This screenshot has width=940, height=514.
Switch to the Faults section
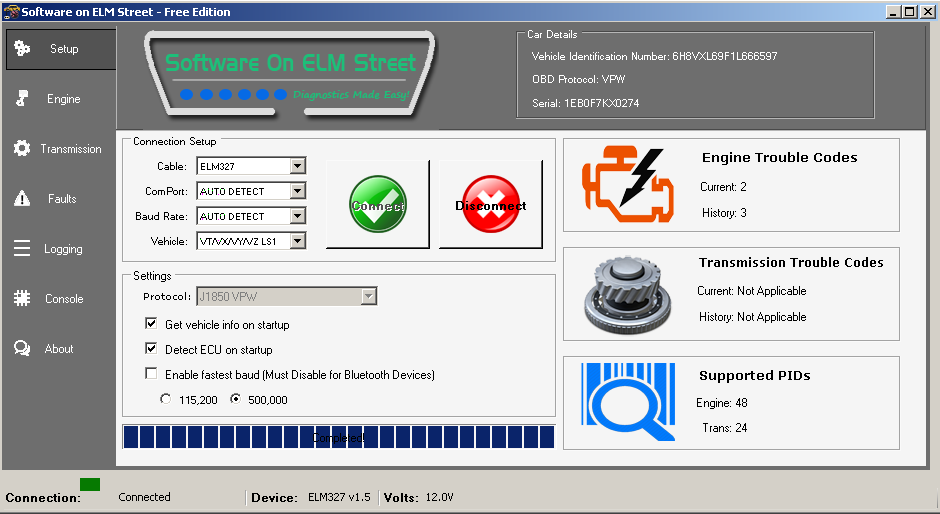(61, 198)
